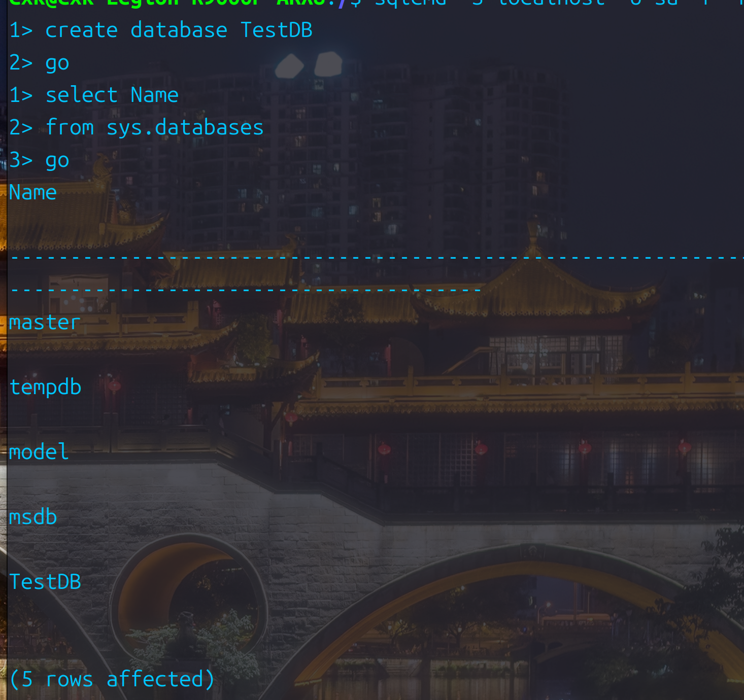Click the 1> prompt of the first line
Viewport: 744px width, 700px height.
[20, 29]
